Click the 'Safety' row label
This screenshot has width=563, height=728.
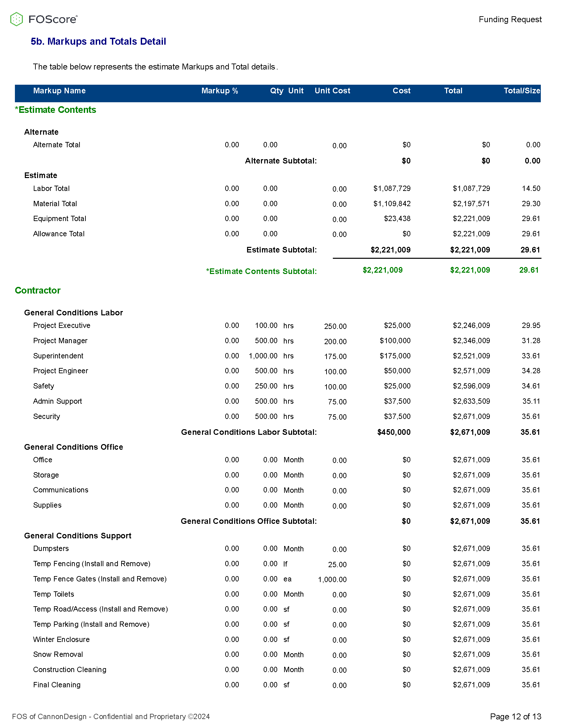point(43,386)
